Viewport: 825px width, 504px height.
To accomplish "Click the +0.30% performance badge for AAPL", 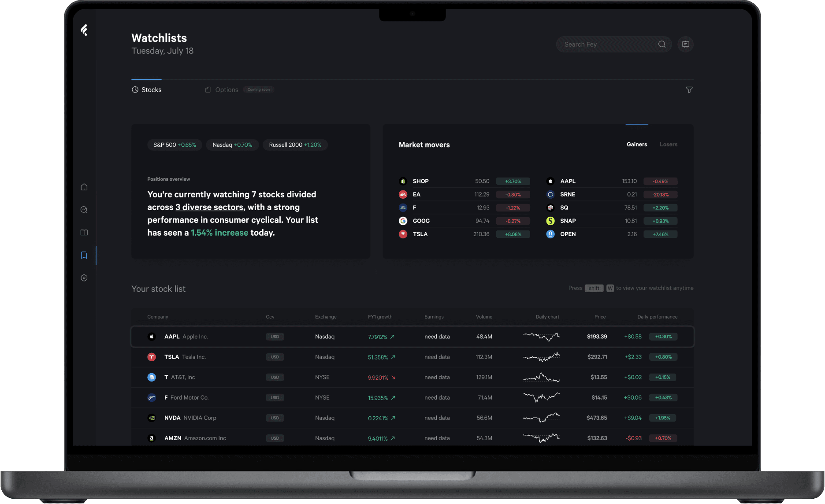I will (663, 337).
